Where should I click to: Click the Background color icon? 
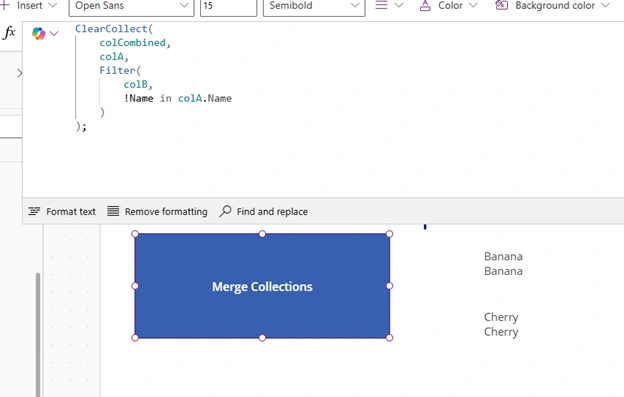501,5
